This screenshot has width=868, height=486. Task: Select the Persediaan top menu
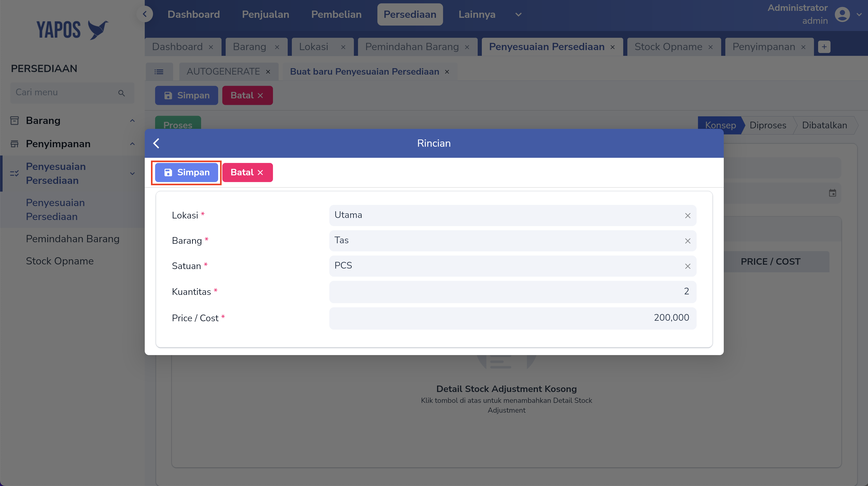tap(410, 14)
